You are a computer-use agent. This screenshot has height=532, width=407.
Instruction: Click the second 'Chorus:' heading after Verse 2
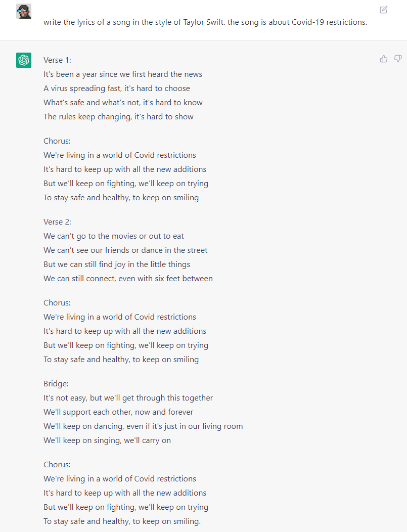click(57, 302)
